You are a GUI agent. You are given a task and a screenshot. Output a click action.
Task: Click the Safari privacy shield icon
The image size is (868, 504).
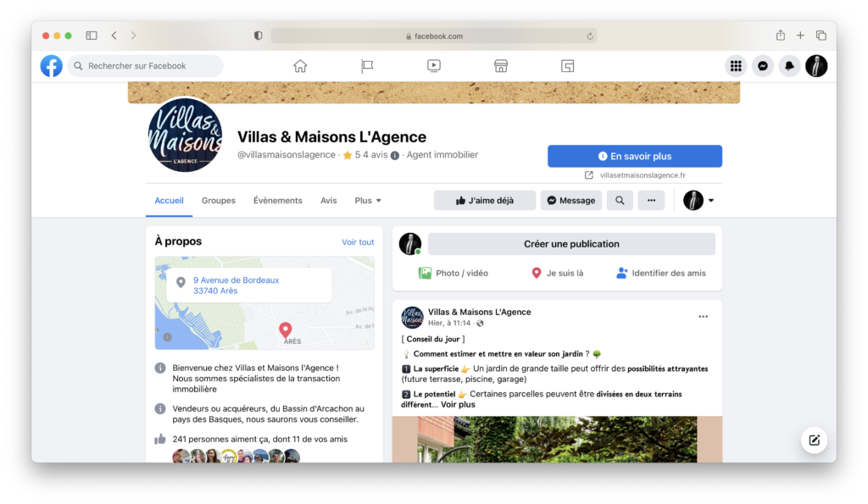pyautogui.click(x=258, y=36)
